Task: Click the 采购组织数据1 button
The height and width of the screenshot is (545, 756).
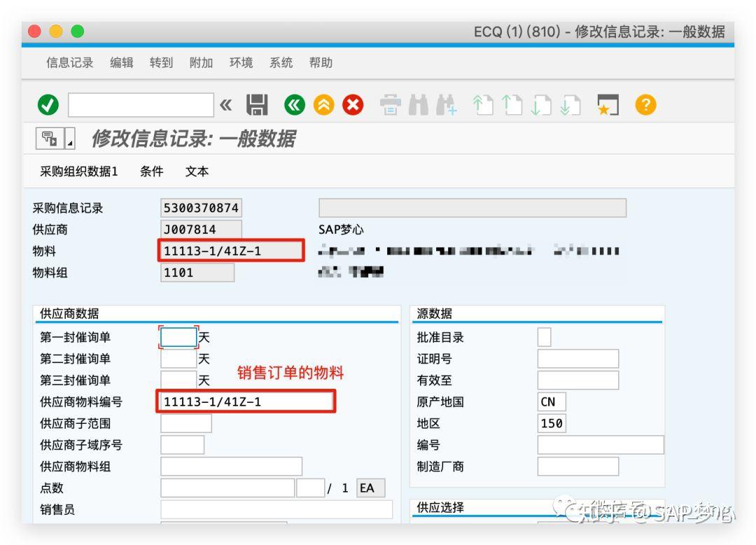Action: tap(78, 171)
